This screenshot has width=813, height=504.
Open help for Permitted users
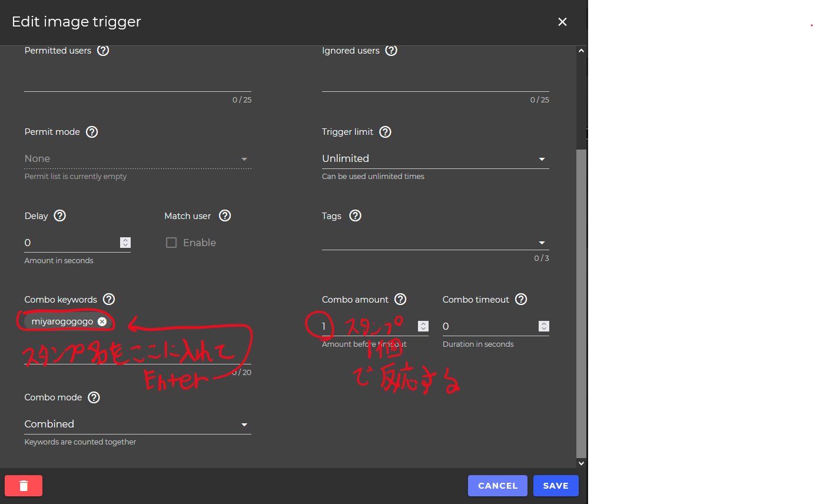coord(103,51)
